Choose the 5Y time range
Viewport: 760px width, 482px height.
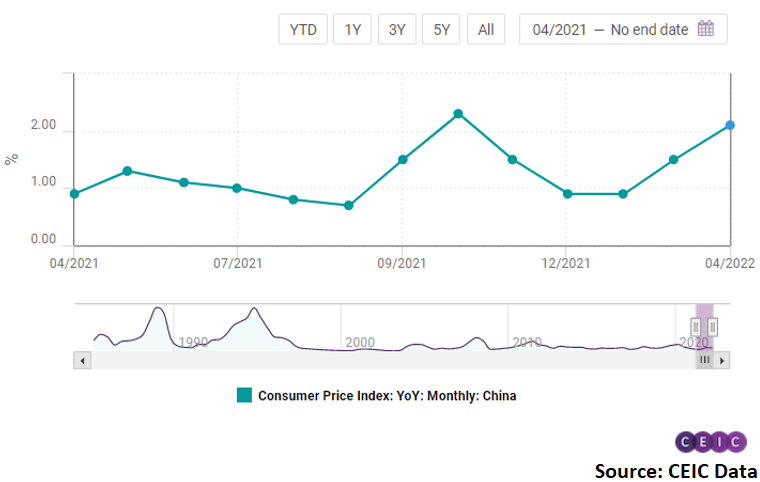(441, 29)
